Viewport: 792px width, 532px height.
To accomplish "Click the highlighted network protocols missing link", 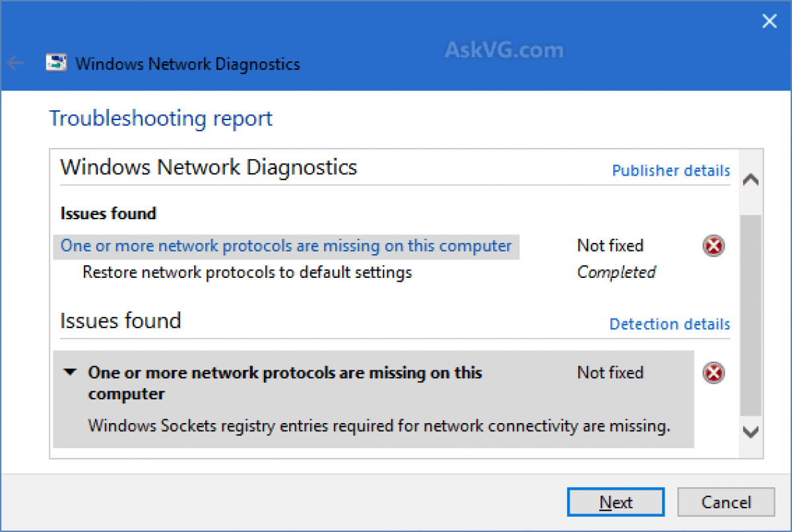I will tap(286, 246).
